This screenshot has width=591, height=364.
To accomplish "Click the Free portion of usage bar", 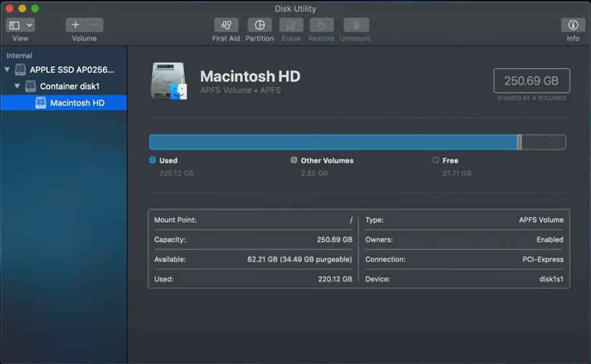I will pos(544,142).
